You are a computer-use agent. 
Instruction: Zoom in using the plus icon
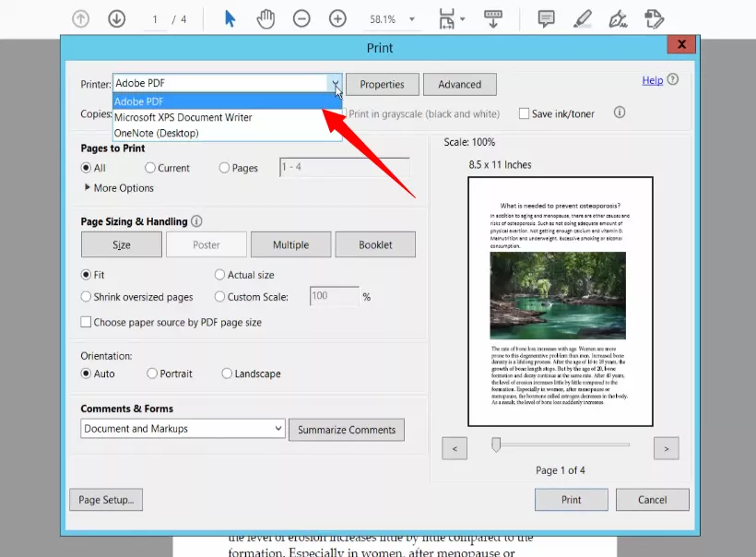pos(337,18)
